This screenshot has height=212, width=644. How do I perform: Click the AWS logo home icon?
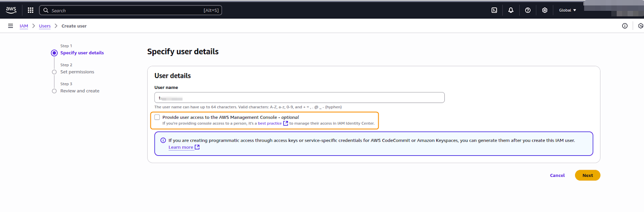click(11, 10)
